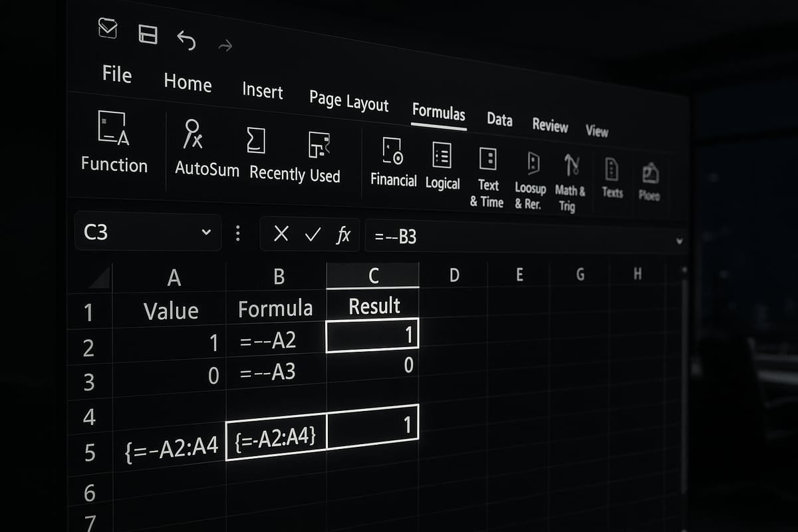798x532 pixels.
Task: Open the File menu
Action: point(116,74)
